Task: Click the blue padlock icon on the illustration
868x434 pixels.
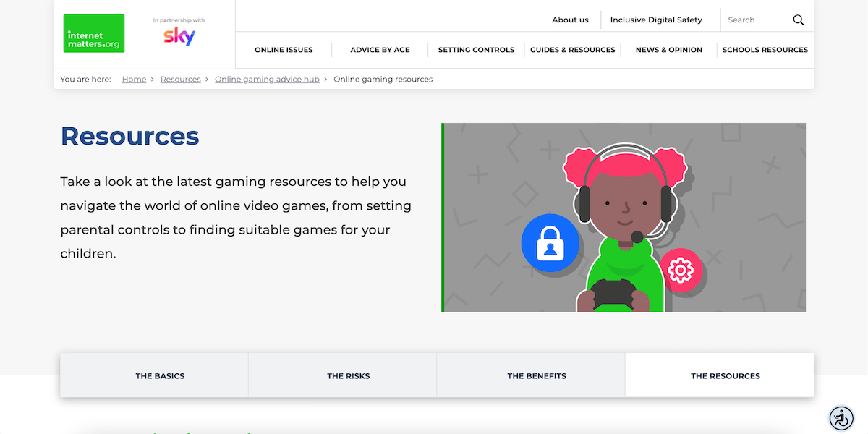Action: click(x=550, y=243)
